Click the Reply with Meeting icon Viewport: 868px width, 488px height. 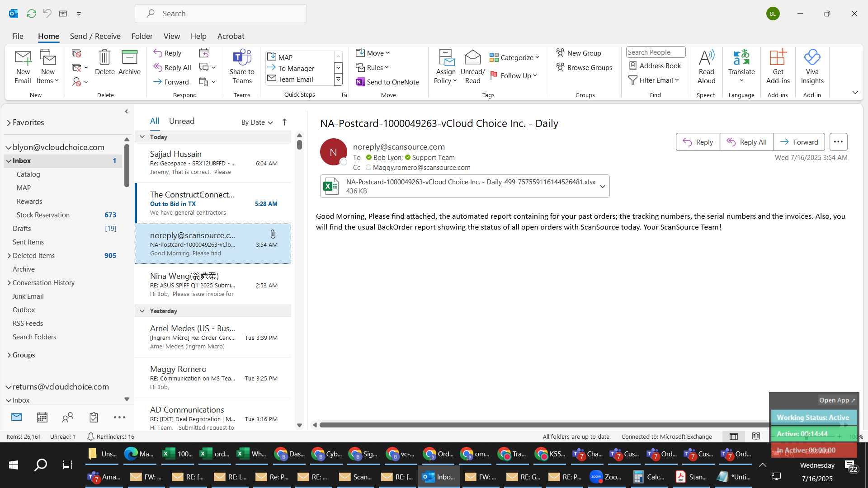204,53
